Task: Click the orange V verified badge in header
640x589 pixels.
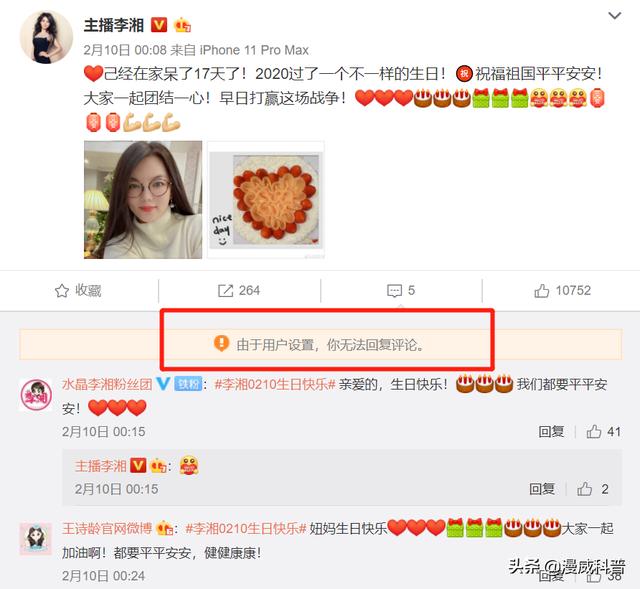Action: click(159, 25)
